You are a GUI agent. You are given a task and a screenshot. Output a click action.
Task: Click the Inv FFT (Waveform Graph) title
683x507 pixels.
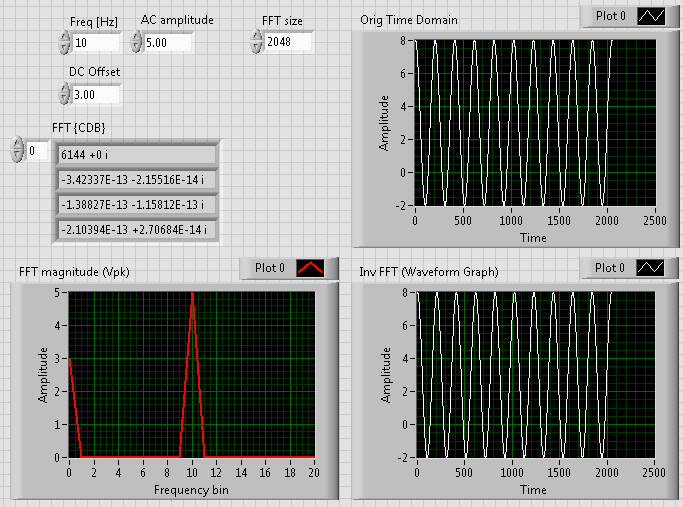pyautogui.click(x=429, y=272)
